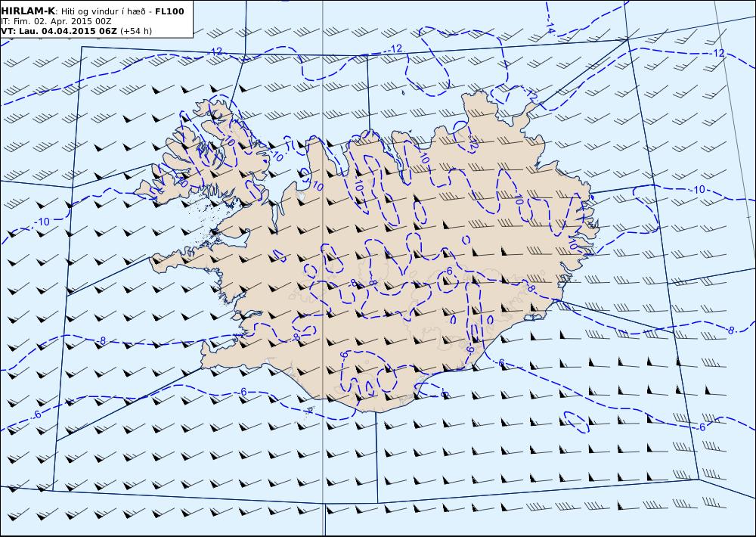
Task: Click the 'IT: Fim. 02. Apr. 2015 00Z' line
Action: point(56,21)
